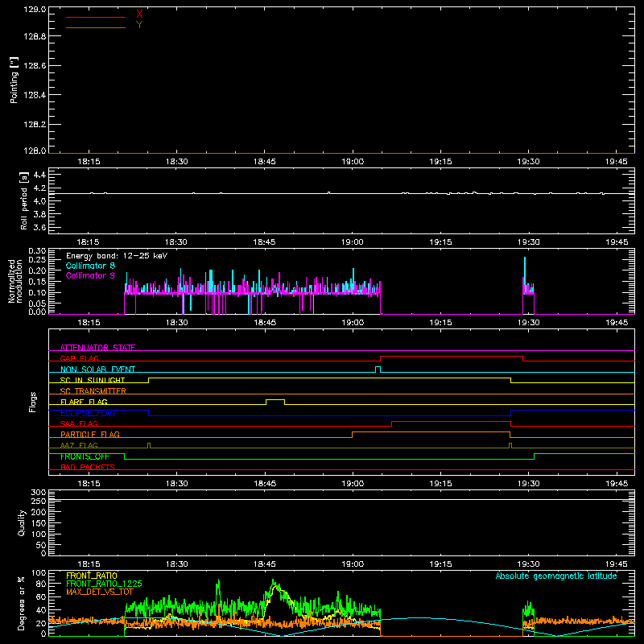644x644 pixels.
Task: Click the 4.4 tick label on Roll period axis
Action: click(39, 175)
